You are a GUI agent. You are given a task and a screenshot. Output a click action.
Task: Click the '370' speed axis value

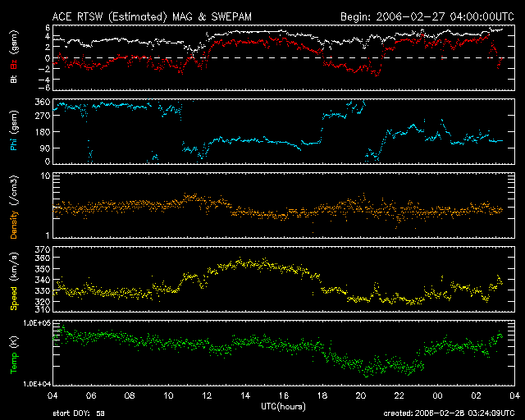tap(43, 249)
